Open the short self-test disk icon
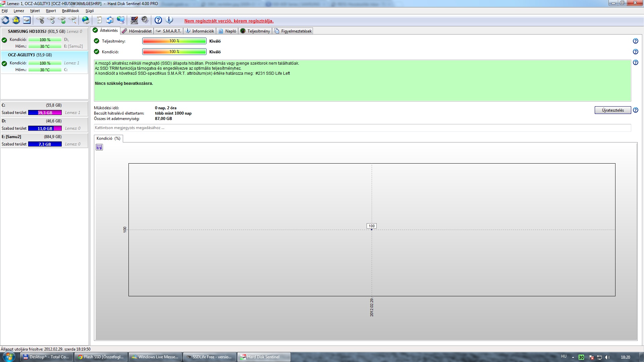644x362 pixels. point(40,20)
